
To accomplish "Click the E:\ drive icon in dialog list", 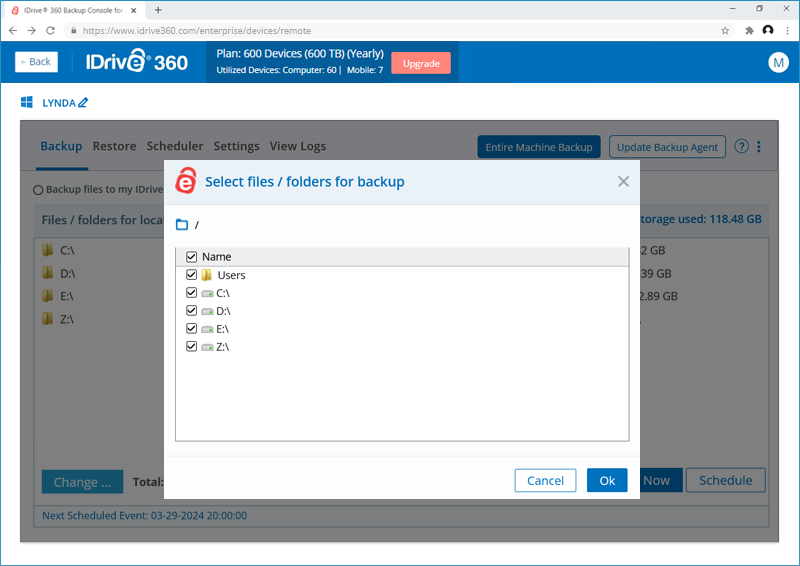I will 207,329.
